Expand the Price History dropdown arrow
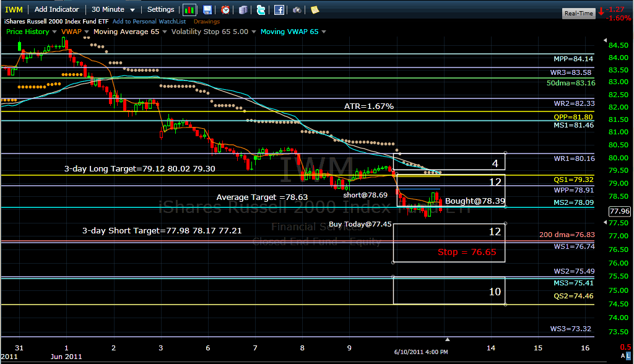Viewport: 634px width, 364px height. coord(54,32)
